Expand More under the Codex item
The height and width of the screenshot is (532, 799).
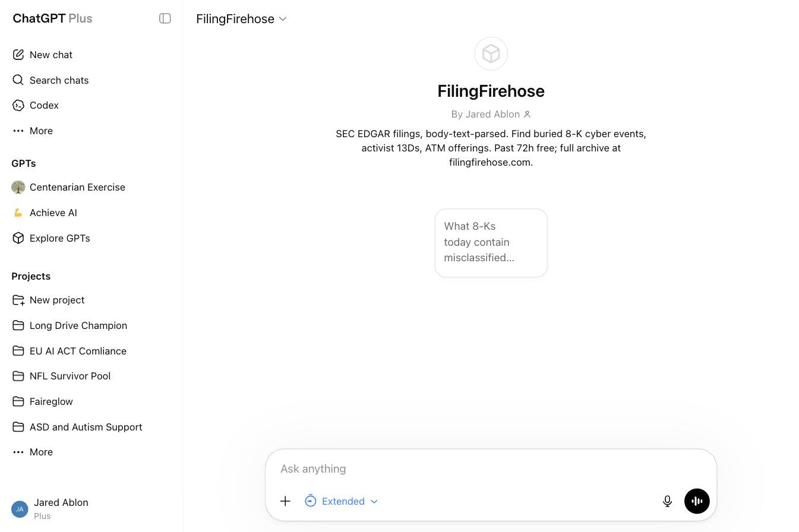pyautogui.click(x=91, y=131)
